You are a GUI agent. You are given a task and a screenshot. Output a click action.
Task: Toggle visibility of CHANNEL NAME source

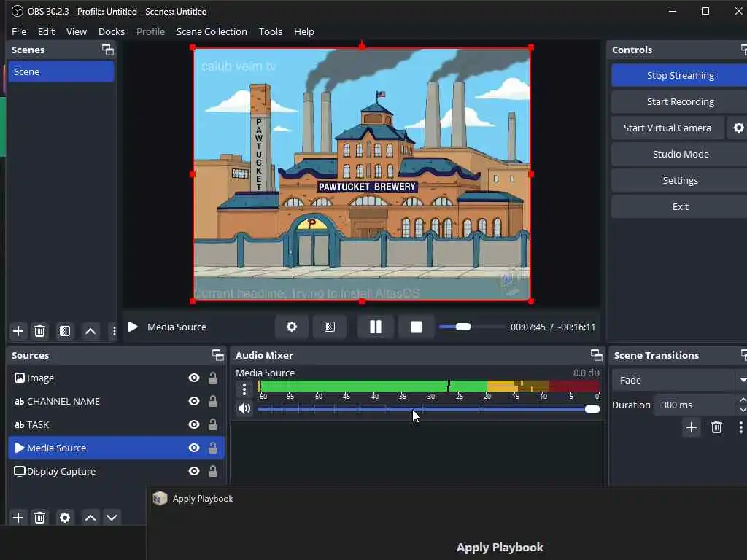click(194, 402)
